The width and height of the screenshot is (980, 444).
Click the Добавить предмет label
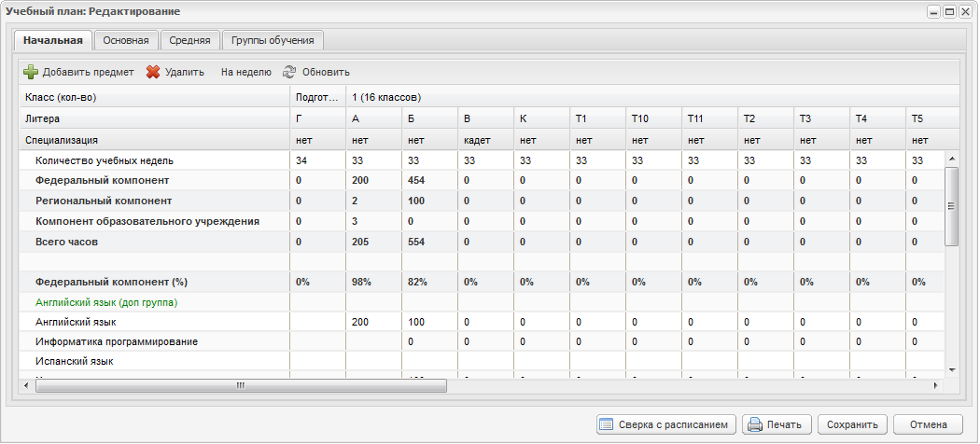point(88,73)
